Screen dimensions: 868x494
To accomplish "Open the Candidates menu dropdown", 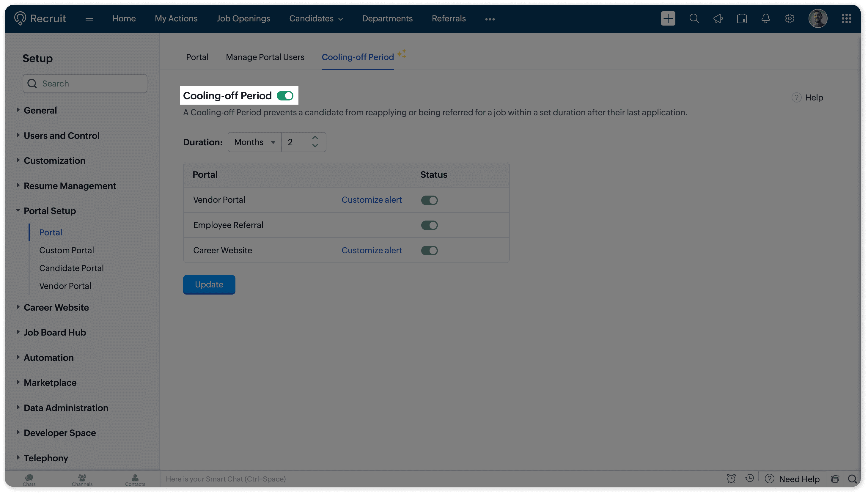I will (x=316, y=19).
